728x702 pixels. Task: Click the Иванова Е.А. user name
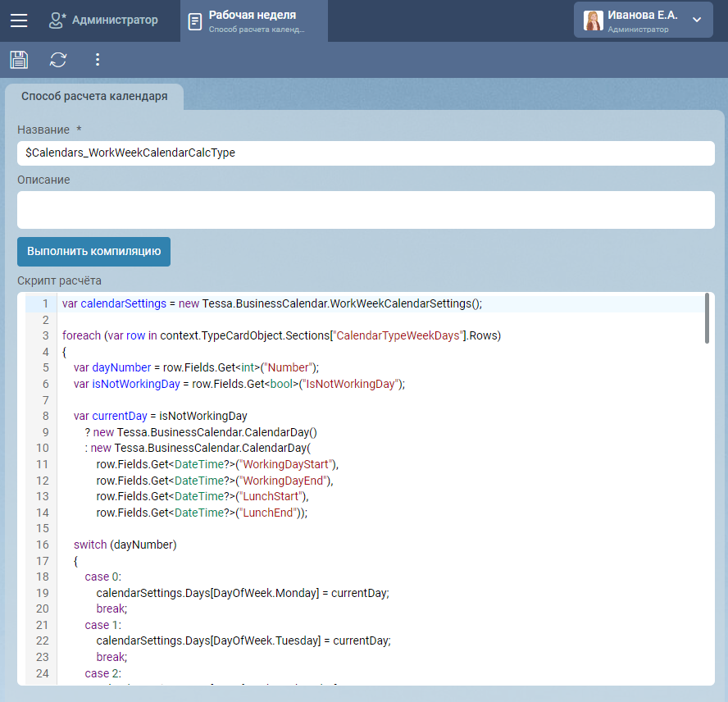(642, 15)
